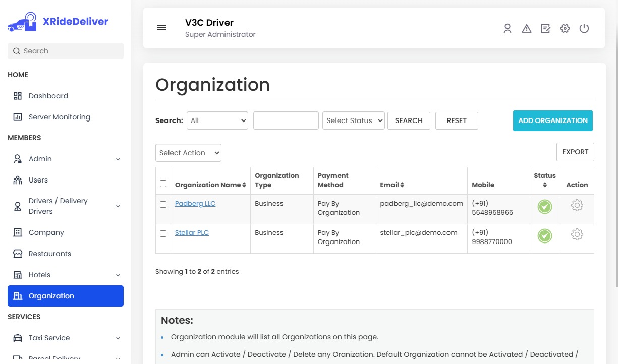618x364 pixels.
Task: Open the Padberg LLC organization link
Action: click(x=195, y=203)
